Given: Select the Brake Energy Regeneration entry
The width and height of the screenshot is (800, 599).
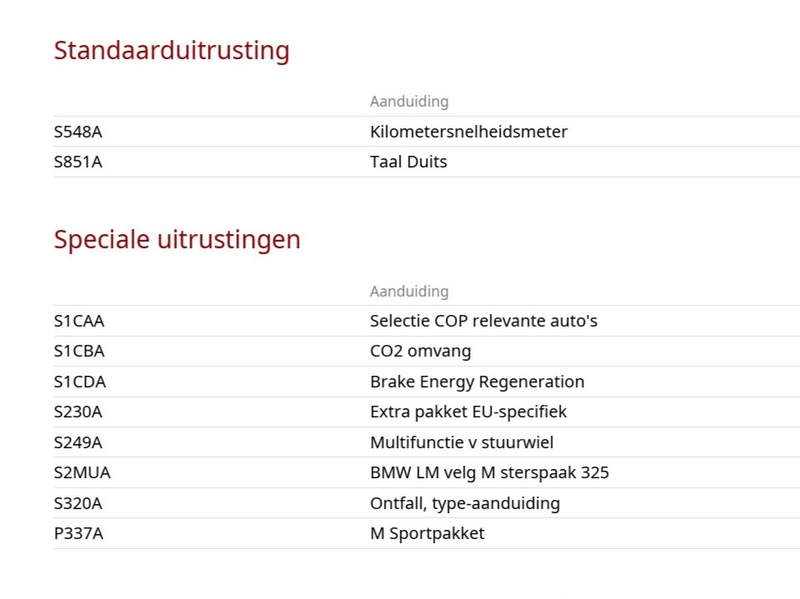Looking at the screenshot, I should pyautogui.click(x=477, y=382).
